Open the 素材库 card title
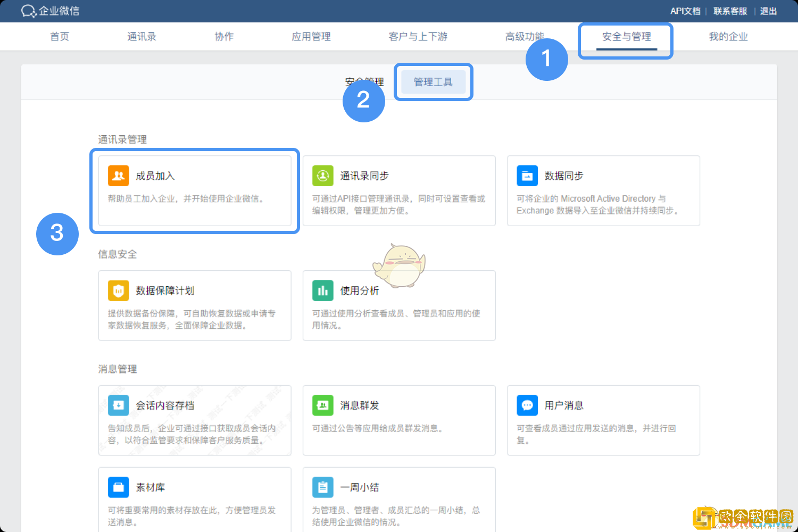The width and height of the screenshot is (798, 532). tap(151, 488)
